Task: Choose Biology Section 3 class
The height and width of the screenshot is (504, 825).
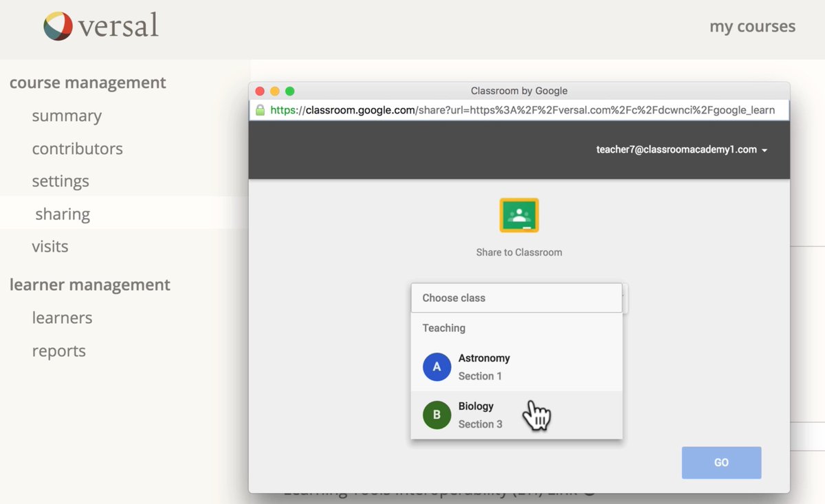Action: click(516, 415)
